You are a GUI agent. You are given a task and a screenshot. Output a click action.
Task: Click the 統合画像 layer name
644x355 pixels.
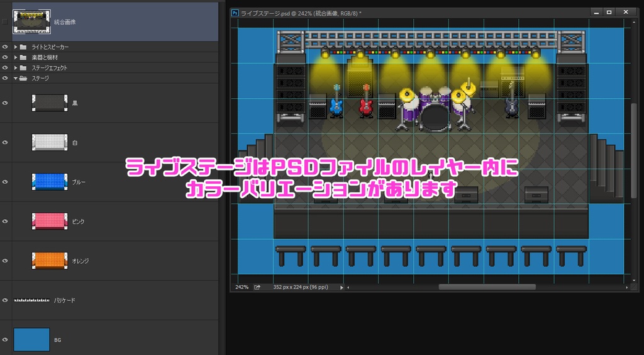65,22
